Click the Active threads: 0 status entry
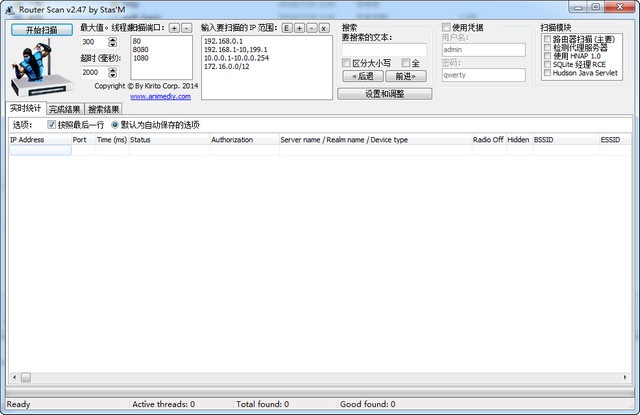 164,404
